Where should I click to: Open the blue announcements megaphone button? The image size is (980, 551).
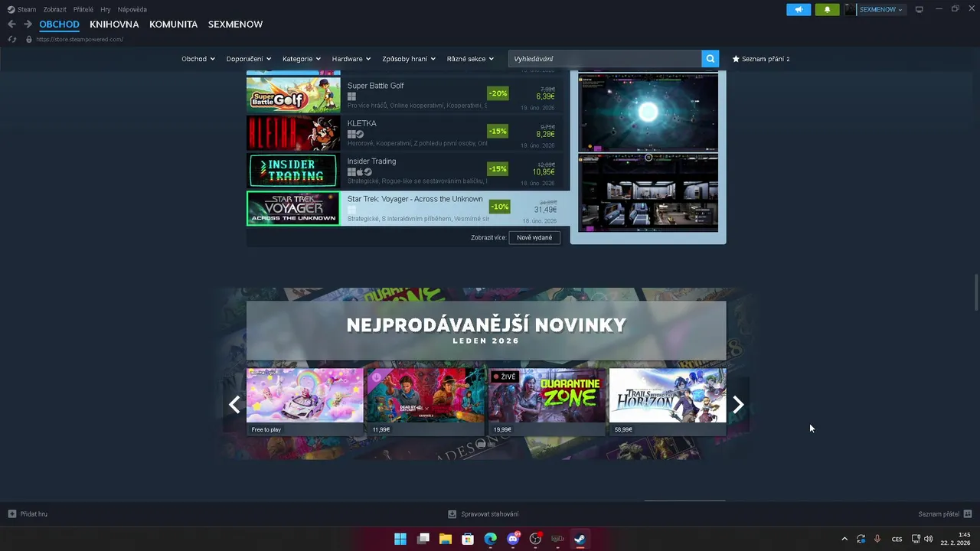tap(799, 9)
